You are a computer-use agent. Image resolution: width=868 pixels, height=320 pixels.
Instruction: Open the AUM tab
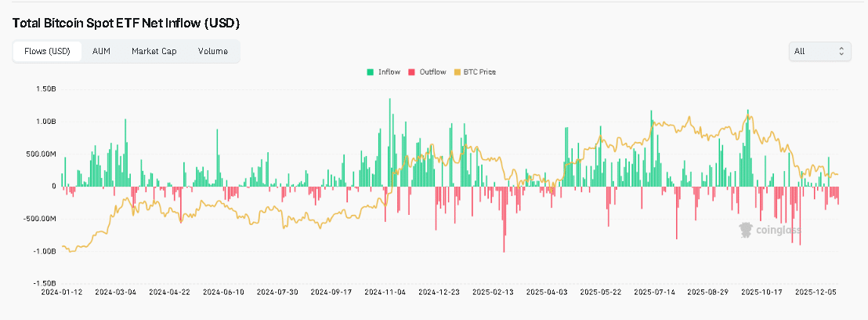click(101, 51)
